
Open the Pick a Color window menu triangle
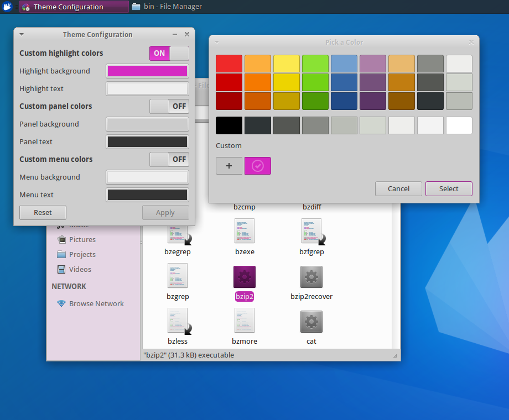pos(216,41)
